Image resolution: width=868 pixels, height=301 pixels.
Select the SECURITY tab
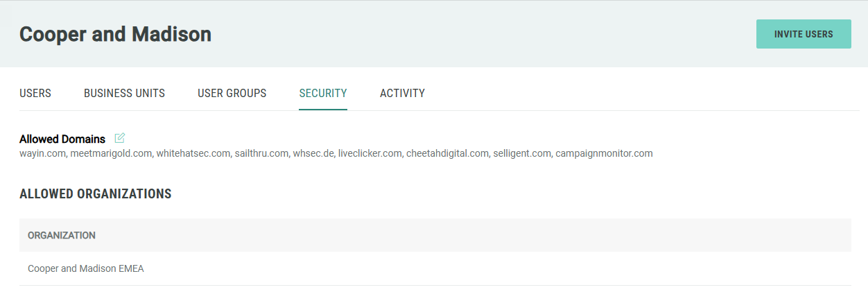point(323,93)
